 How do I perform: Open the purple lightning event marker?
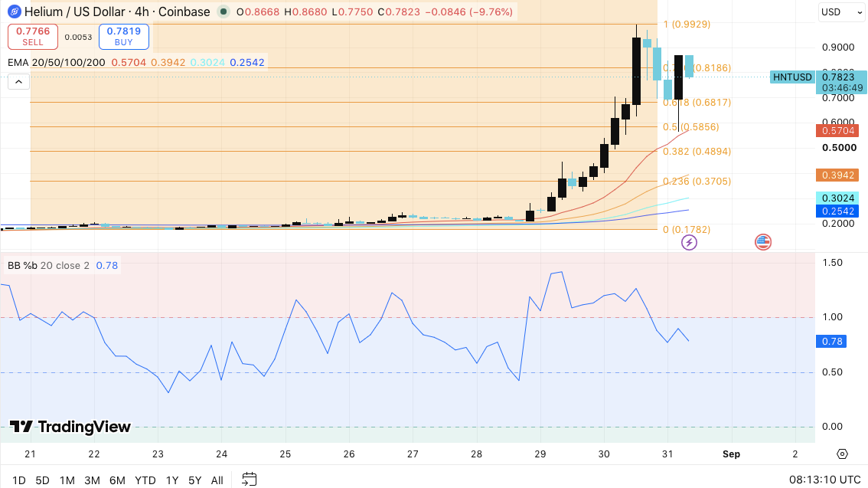pos(689,242)
